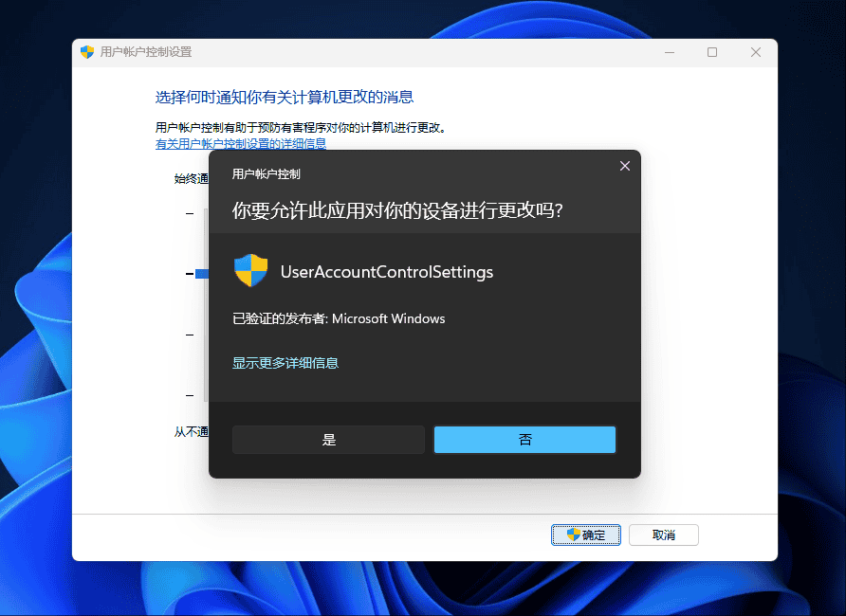The image size is (846, 616).
Task: Click 是 to allow the changes
Action: (x=328, y=440)
